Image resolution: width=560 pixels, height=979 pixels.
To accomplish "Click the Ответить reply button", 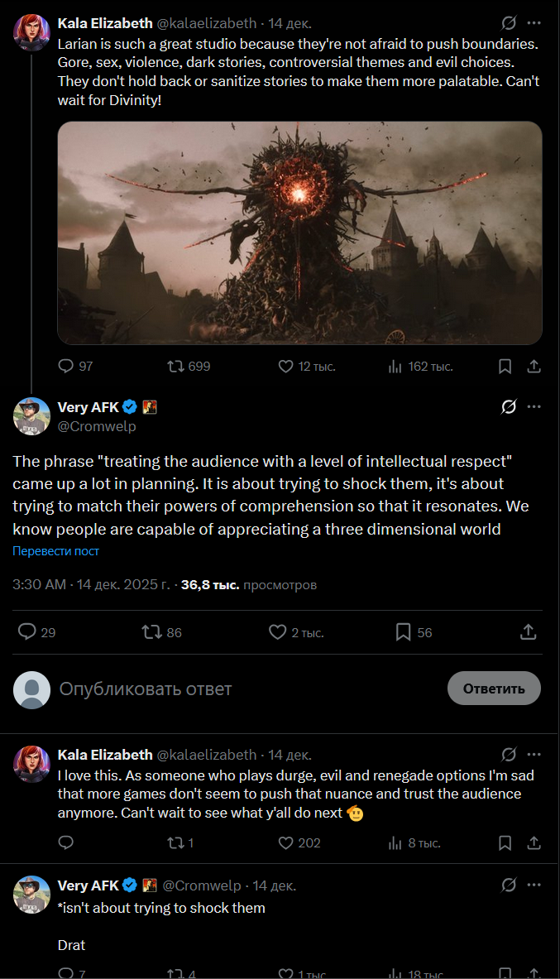I will [x=494, y=689].
